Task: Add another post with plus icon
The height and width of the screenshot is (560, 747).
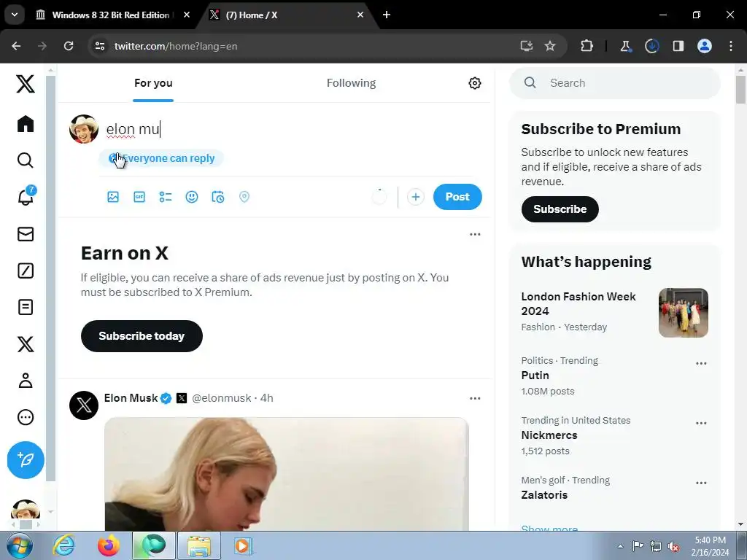Action: click(x=415, y=197)
